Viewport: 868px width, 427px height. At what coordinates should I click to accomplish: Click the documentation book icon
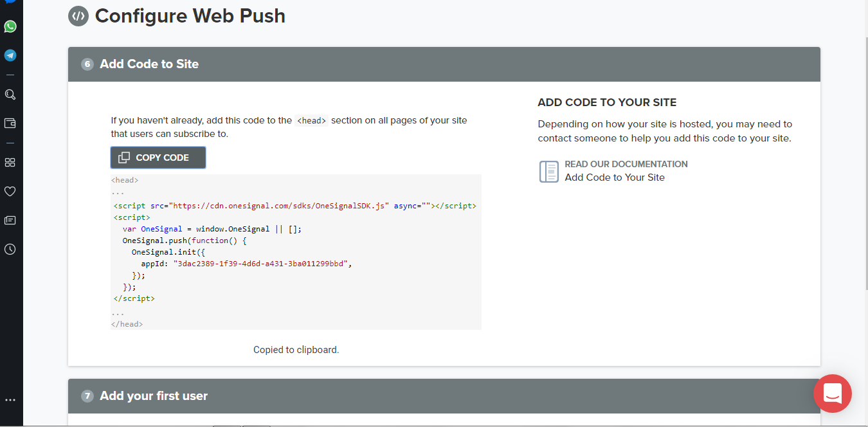click(548, 172)
